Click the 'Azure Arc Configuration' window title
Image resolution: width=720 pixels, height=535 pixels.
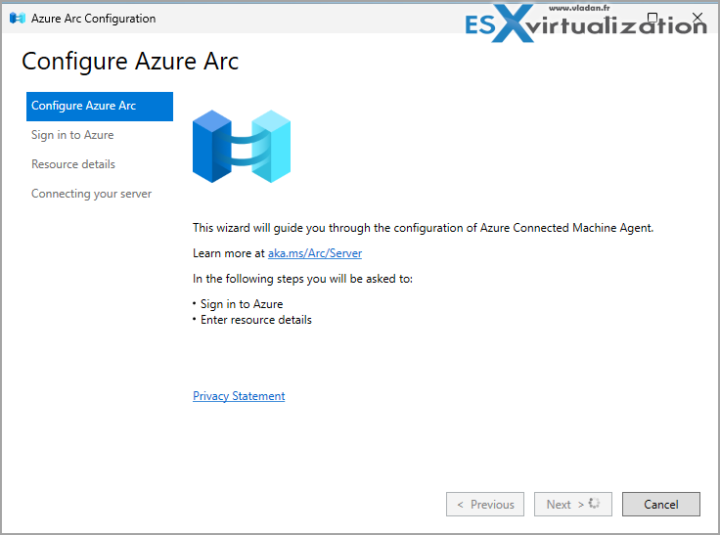pos(93,18)
